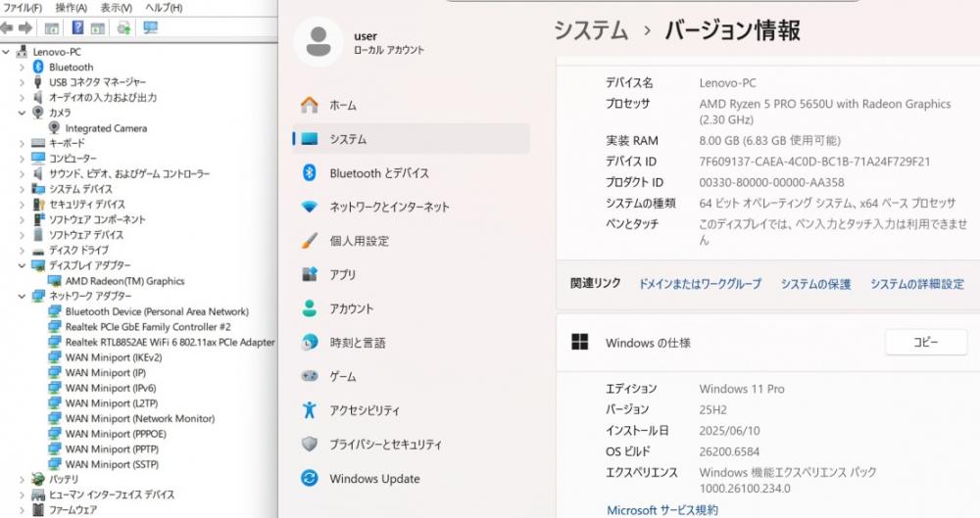Open ホーム in Settings sidebar
Image resolution: width=980 pixels, height=518 pixels.
pyautogui.click(x=411, y=105)
